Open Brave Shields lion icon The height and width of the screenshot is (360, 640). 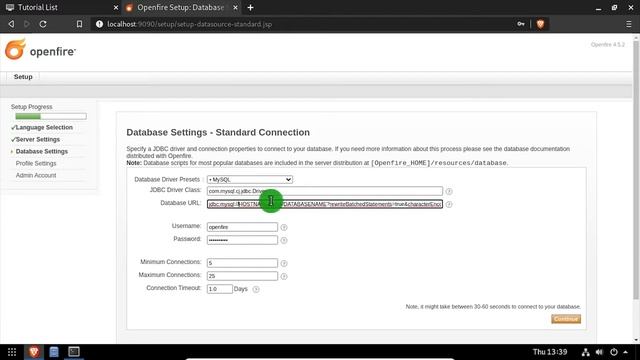(540, 24)
